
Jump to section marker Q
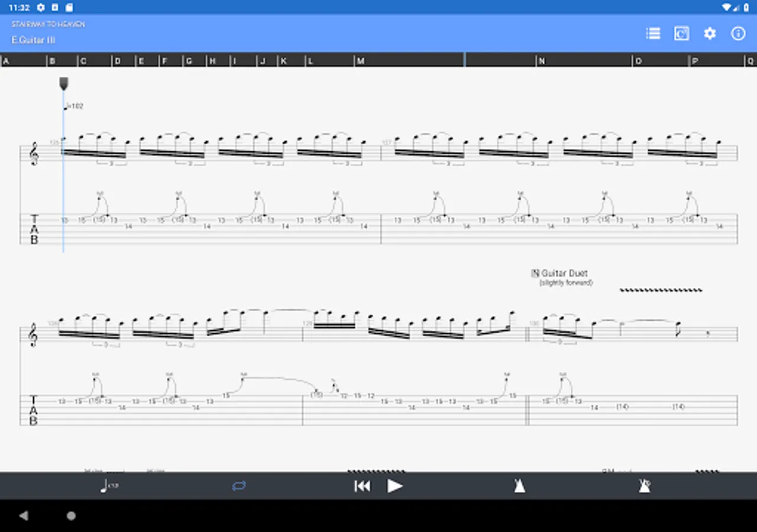750,61
